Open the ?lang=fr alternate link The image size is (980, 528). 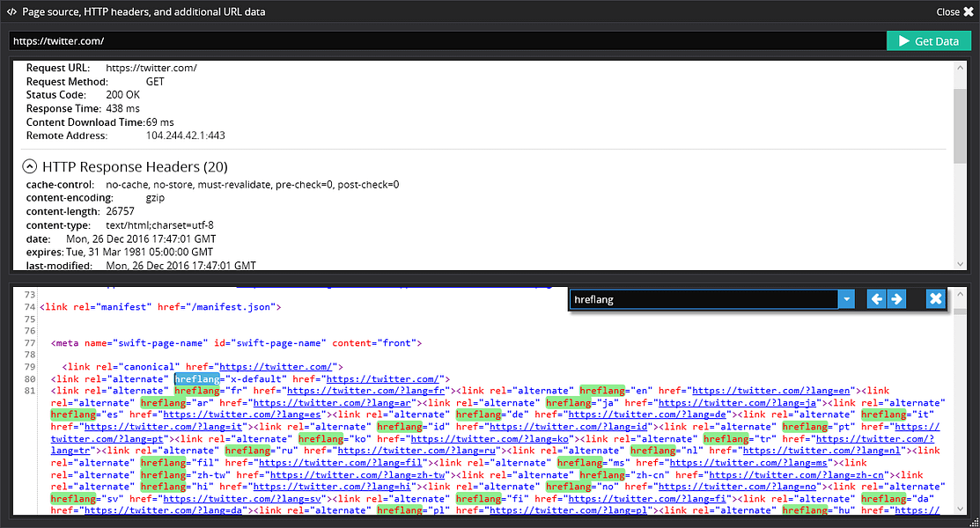pyautogui.click(x=365, y=391)
